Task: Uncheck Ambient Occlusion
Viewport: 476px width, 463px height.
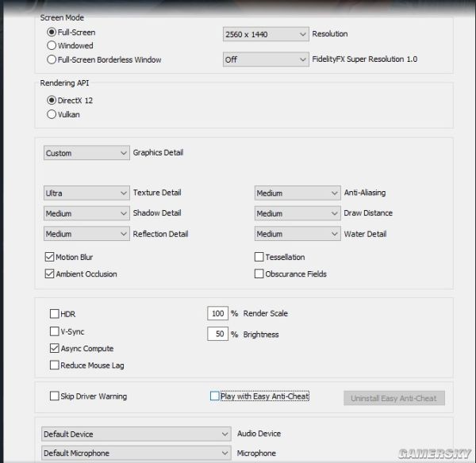Action: coord(49,274)
